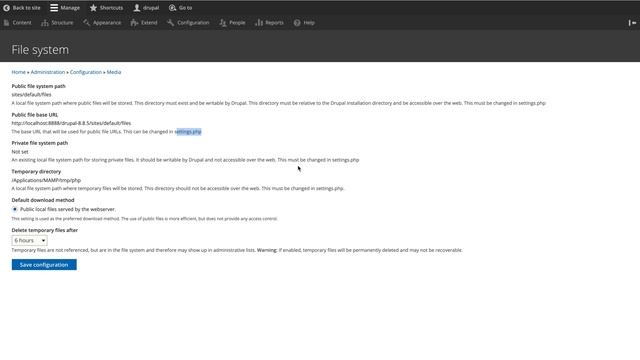Toggle toolbar orientation icon at right edge
640x360 pixels.
(632, 23)
